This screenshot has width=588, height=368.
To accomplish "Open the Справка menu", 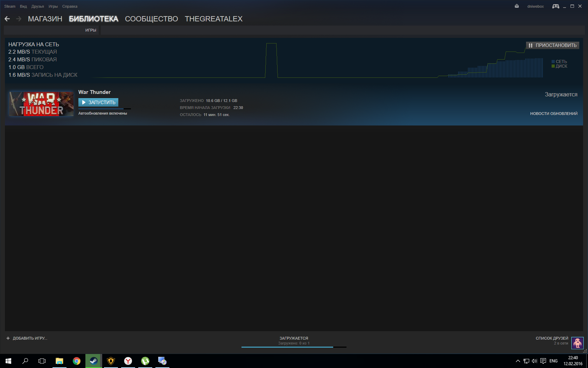I will click(70, 6).
